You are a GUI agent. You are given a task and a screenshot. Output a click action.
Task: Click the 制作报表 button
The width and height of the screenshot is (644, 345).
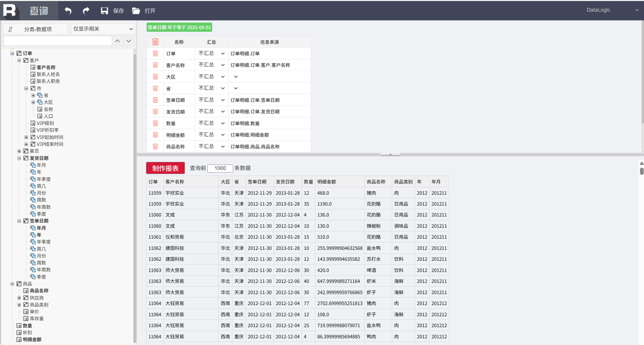click(165, 168)
